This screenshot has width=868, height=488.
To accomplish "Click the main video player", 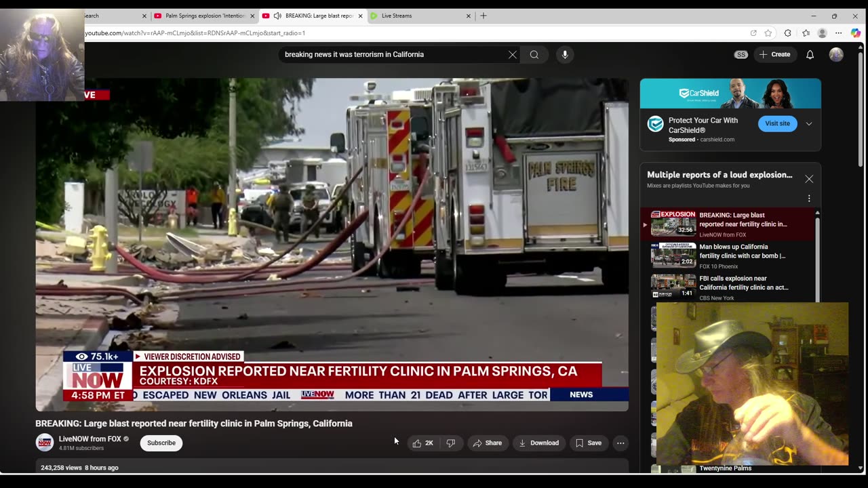I will 332,245.
